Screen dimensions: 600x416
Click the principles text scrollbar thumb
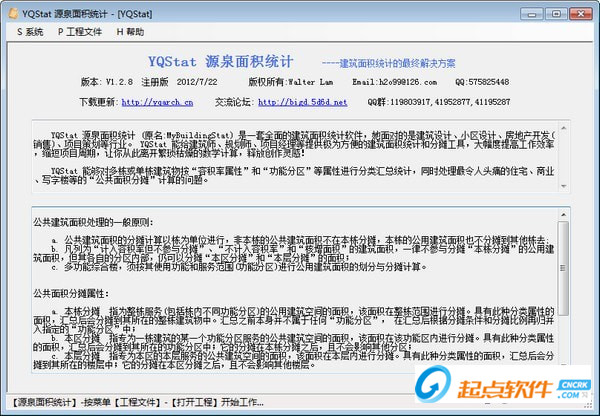pos(563,268)
